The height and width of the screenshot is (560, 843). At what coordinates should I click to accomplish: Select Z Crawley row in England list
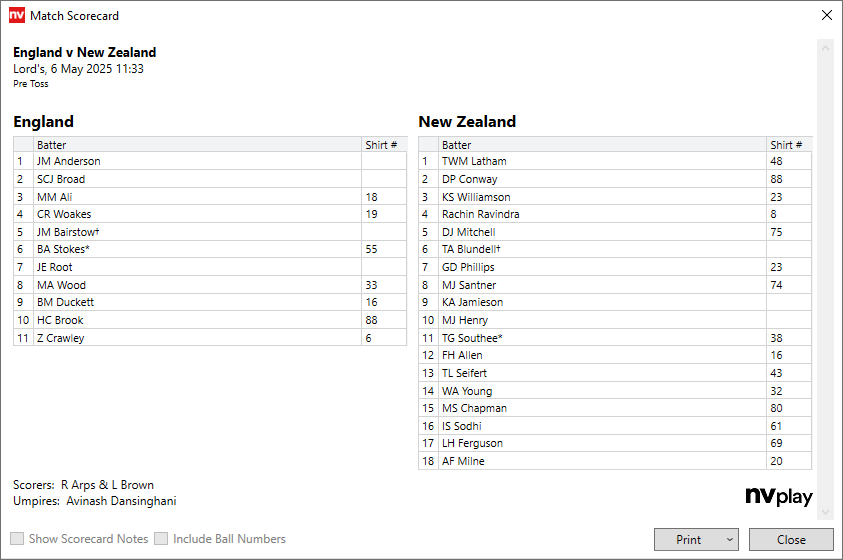(x=197, y=338)
